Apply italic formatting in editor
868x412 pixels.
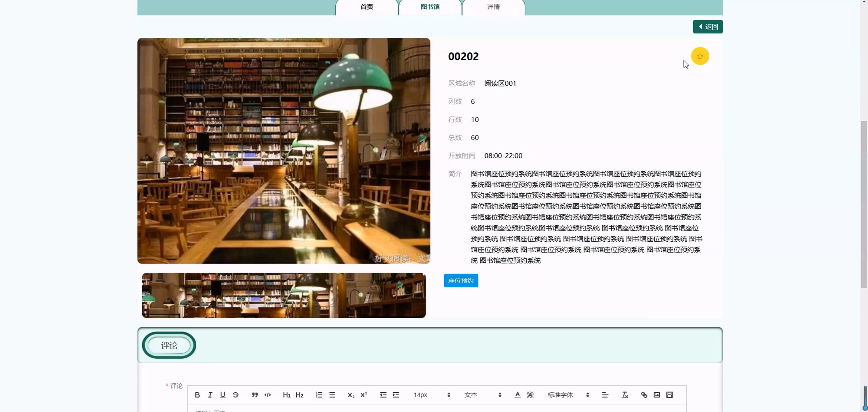click(210, 395)
